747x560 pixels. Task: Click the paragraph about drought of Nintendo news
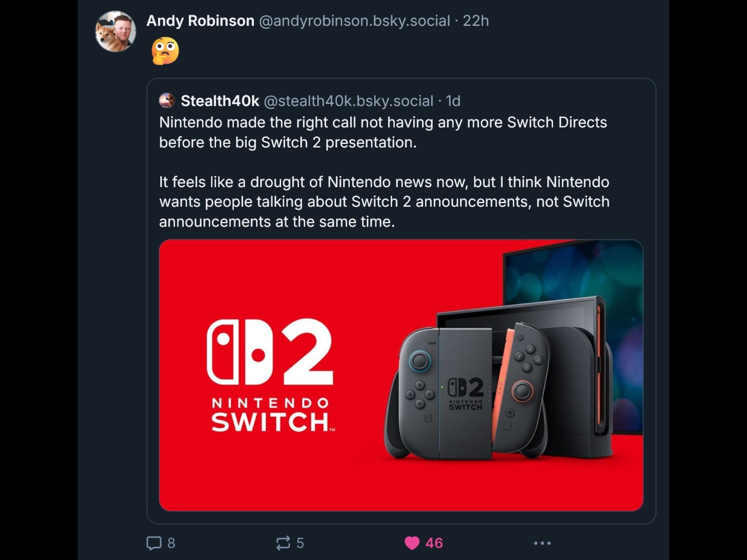point(384,202)
